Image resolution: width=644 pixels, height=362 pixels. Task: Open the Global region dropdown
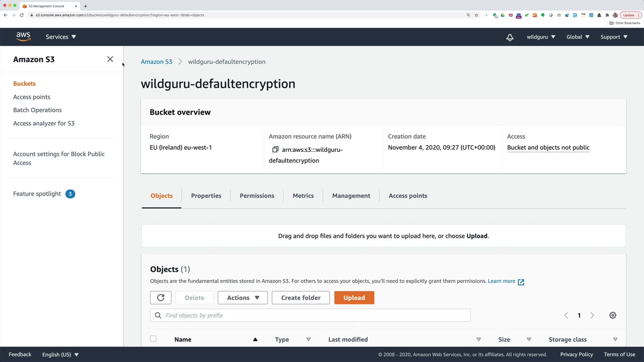(578, 37)
